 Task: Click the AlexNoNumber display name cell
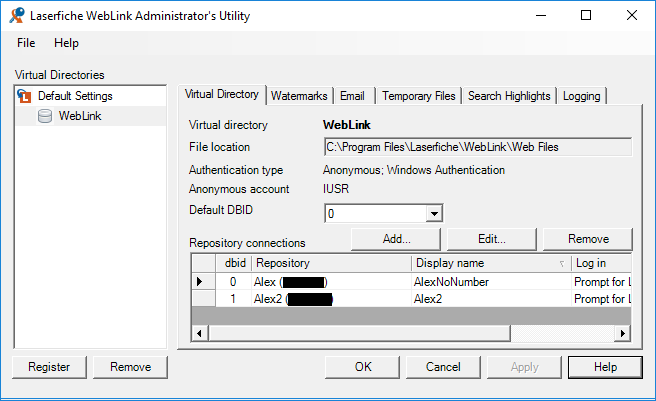click(492, 282)
